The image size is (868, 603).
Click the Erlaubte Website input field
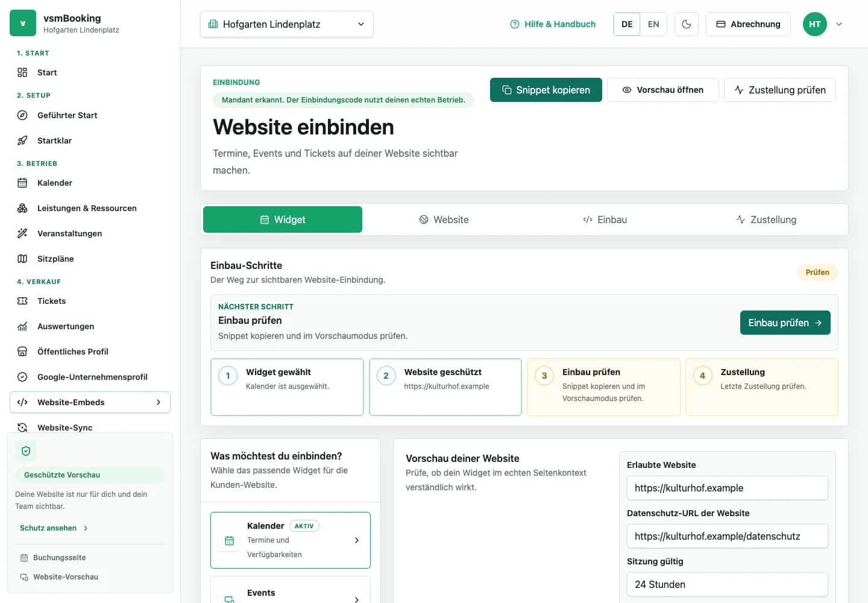[728, 488]
